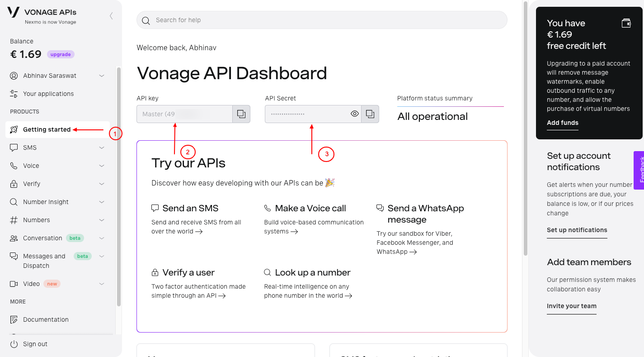Click the Numbers hash icon
This screenshot has width=644, height=357.
click(14, 220)
